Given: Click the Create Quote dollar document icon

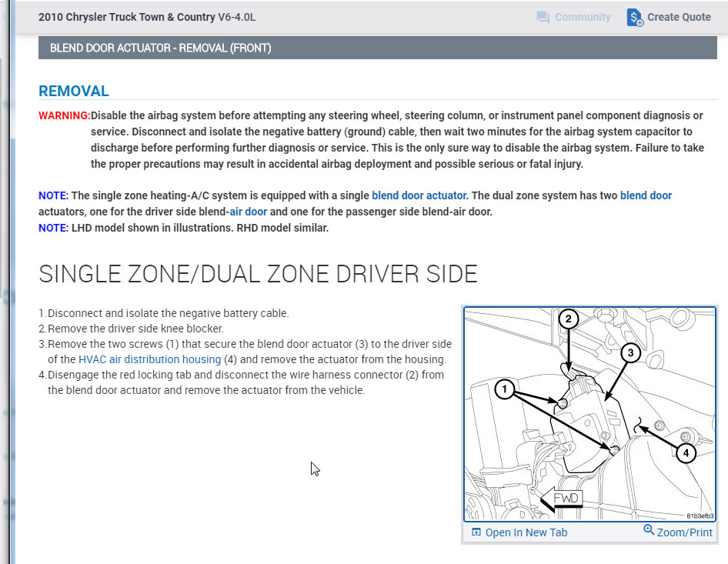Looking at the screenshot, I should pyautogui.click(x=635, y=18).
